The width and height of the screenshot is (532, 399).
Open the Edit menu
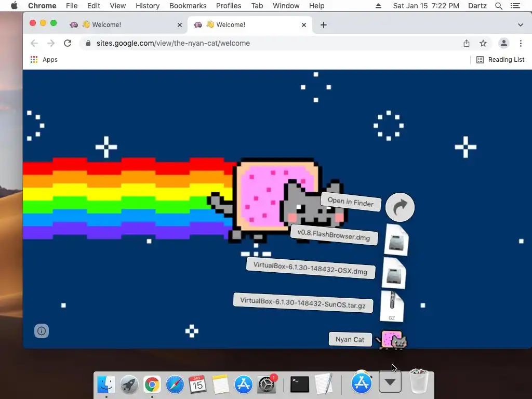[x=94, y=6]
